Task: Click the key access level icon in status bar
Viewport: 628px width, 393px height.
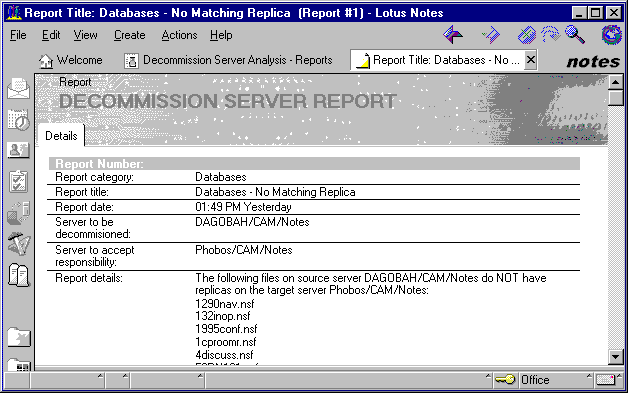Action: (x=505, y=379)
